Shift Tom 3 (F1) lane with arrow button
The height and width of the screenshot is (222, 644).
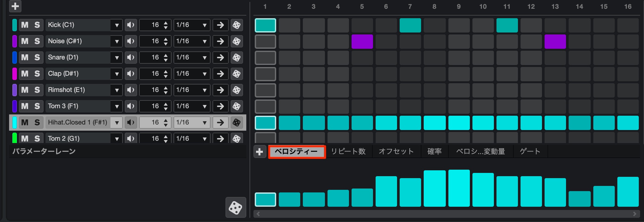point(220,106)
